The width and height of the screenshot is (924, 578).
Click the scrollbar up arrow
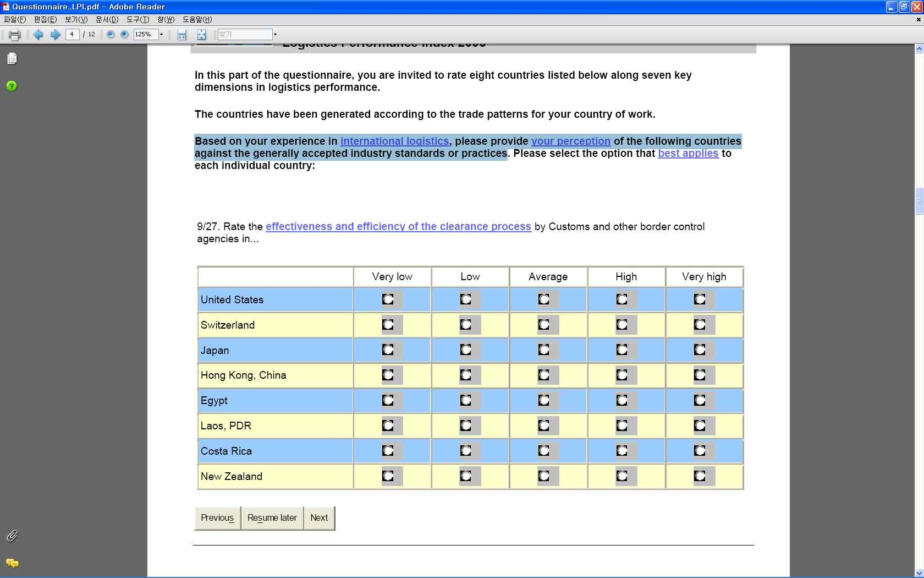pos(919,49)
